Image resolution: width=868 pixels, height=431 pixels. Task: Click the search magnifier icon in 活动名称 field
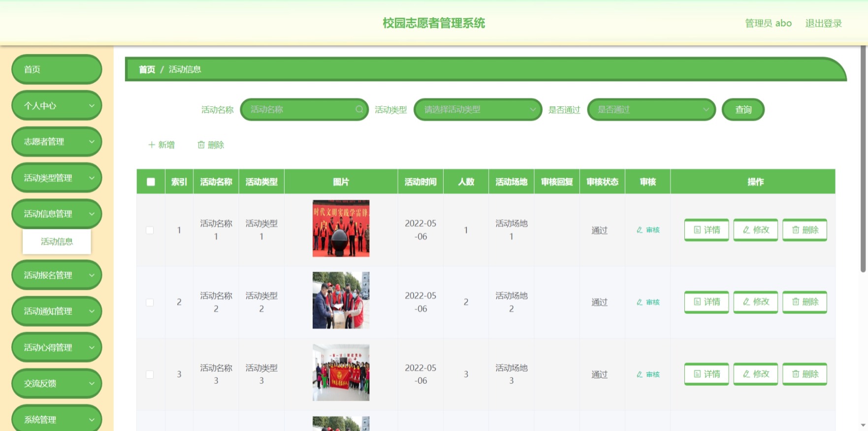coord(359,109)
